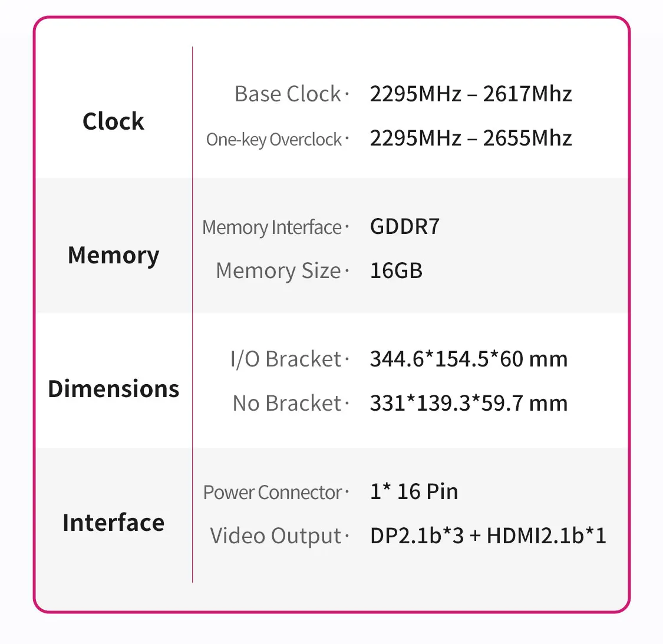Select the Memory Interface label
Viewport: 663px width, 644px height.
coord(272,227)
